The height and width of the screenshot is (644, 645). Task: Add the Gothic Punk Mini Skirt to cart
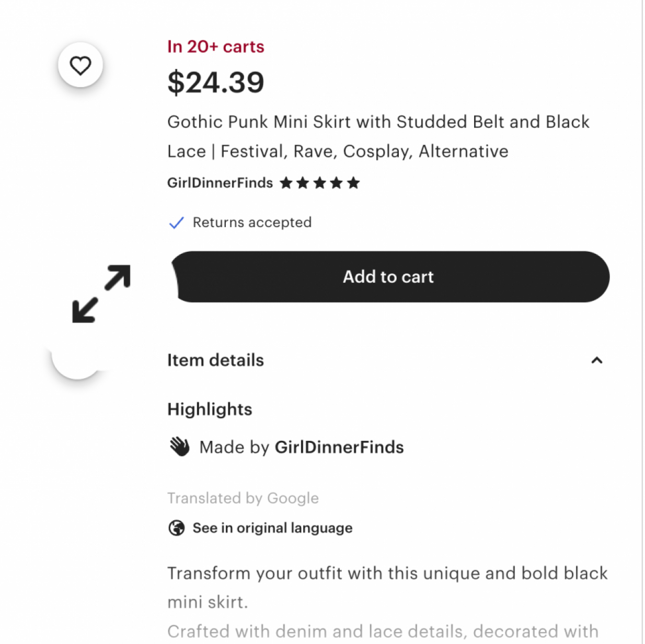[390, 277]
